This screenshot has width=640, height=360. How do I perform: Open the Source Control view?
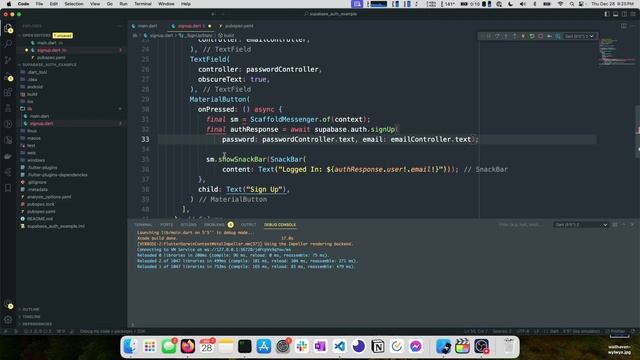coord(8,60)
